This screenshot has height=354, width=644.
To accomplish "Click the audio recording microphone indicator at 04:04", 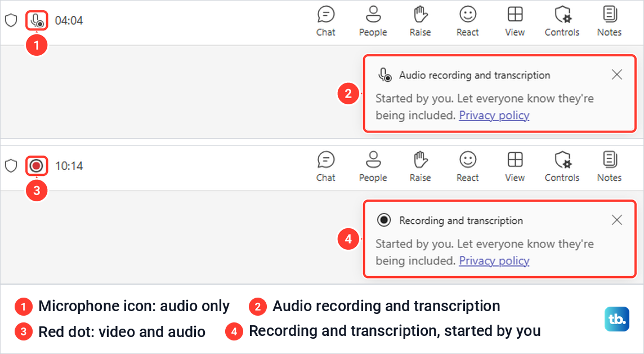I will click(x=37, y=20).
